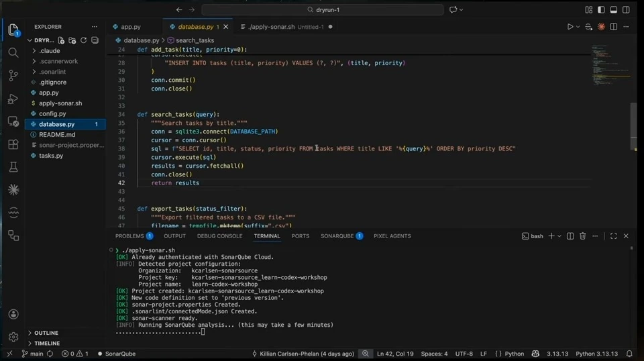Kill the terminal with trash icon
The width and height of the screenshot is (644, 361).
[x=582, y=236]
